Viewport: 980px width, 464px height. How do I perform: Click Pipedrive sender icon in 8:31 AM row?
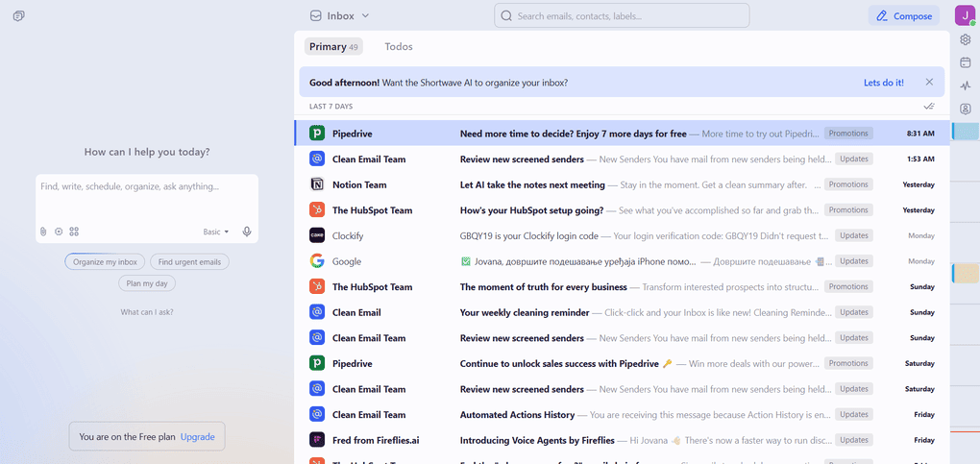tap(317, 134)
